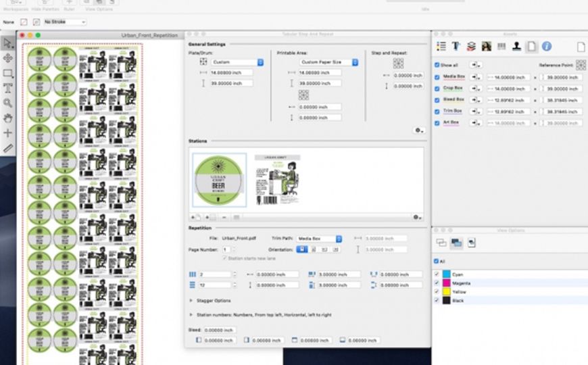Select rotate 90 degrees orientation icon
The image size is (588, 365).
point(314,249)
